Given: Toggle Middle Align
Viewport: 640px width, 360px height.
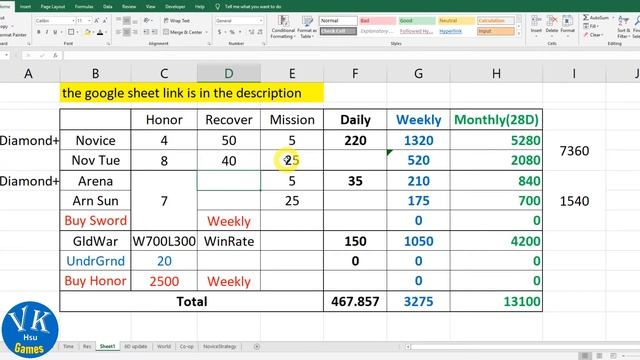Looking at the screenshot, I should tap(127, 20).
